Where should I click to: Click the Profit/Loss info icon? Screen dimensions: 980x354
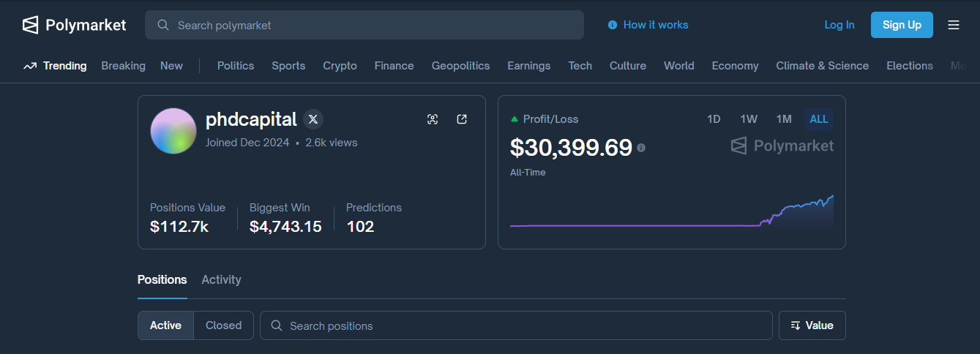pyautogui.click(x=641, y=148)
